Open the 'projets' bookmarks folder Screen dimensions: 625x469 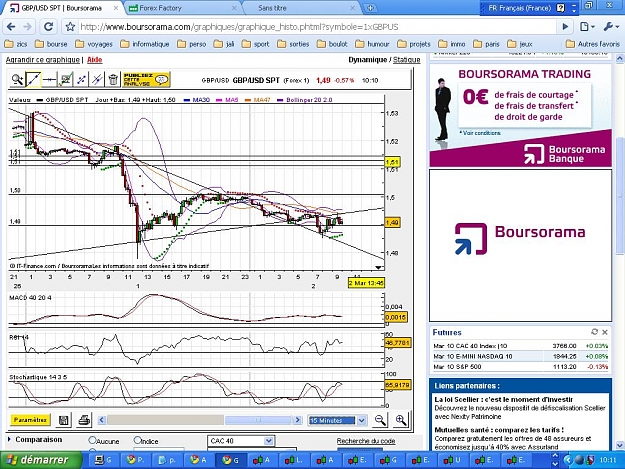[414, 44]
